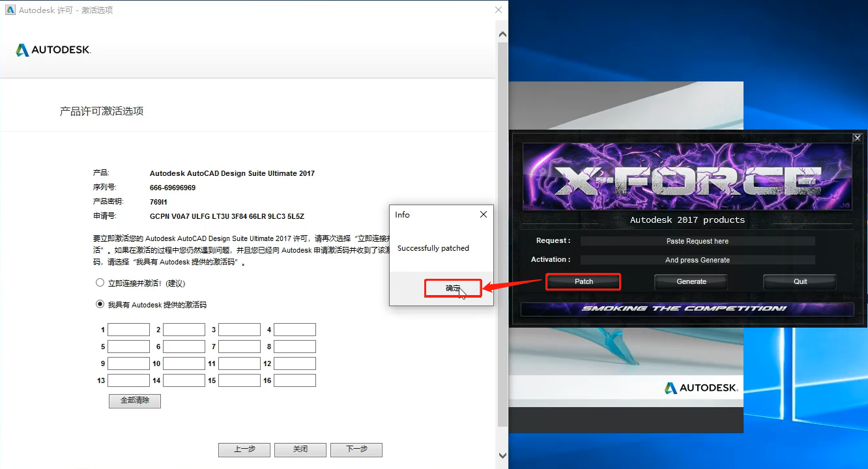Image resolution: width=868 pixels, height=469 pixels.
Task: Close the X-Force keygen window
Action: [857, 138]
